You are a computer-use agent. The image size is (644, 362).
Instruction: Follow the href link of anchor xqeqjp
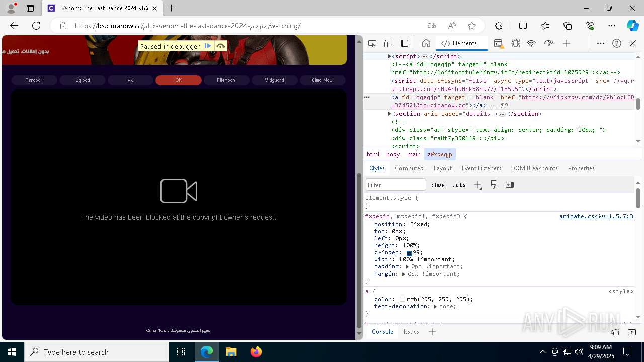coord(513,101)
